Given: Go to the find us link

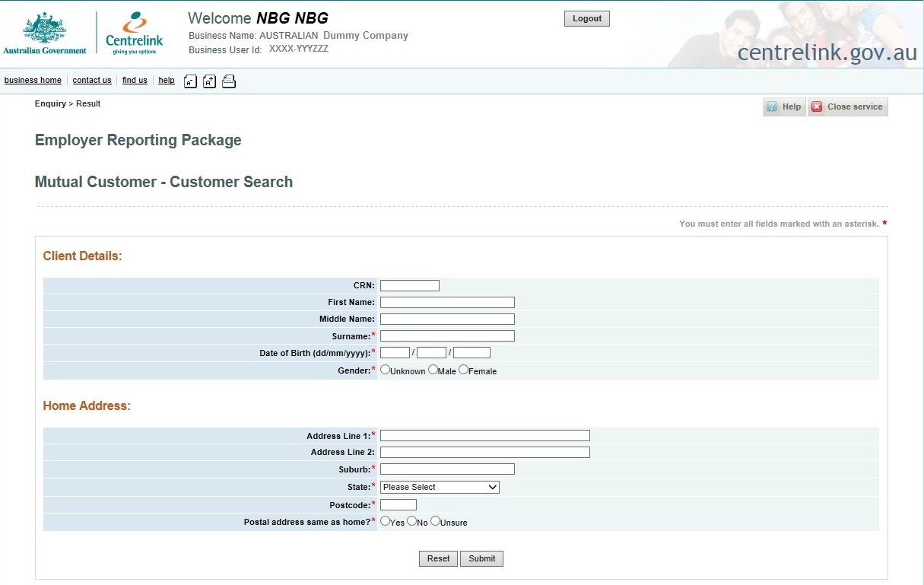Looking at the screenshot, I should click(135, 81).
